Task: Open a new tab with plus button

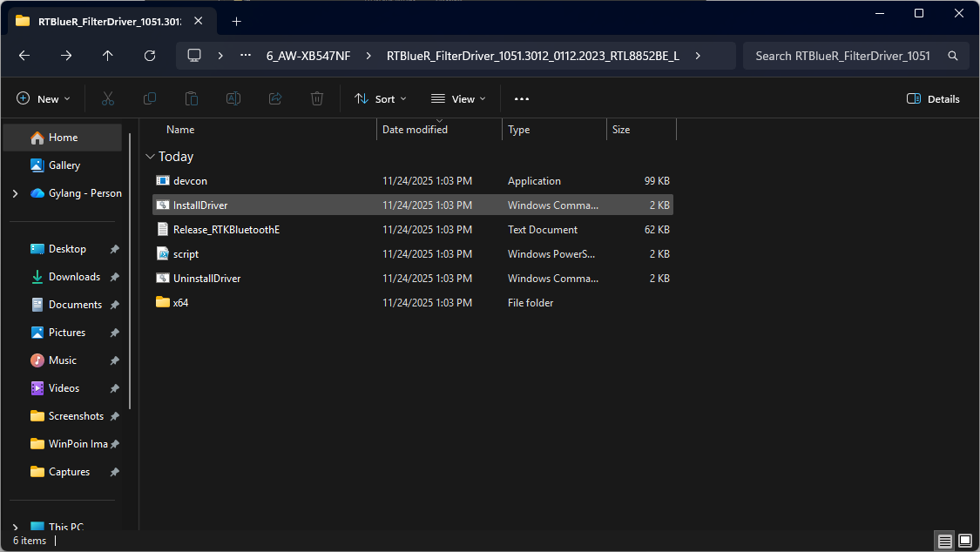Action: point(236,21)
